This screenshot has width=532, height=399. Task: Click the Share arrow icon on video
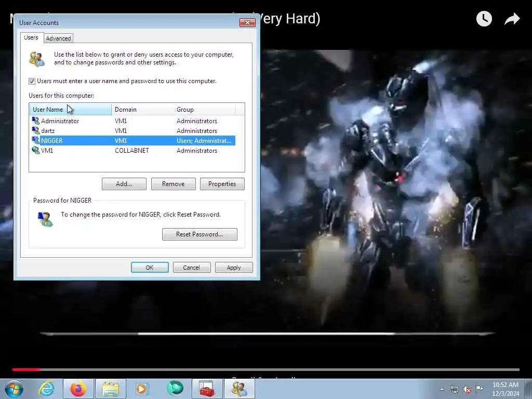coord(512,19)
